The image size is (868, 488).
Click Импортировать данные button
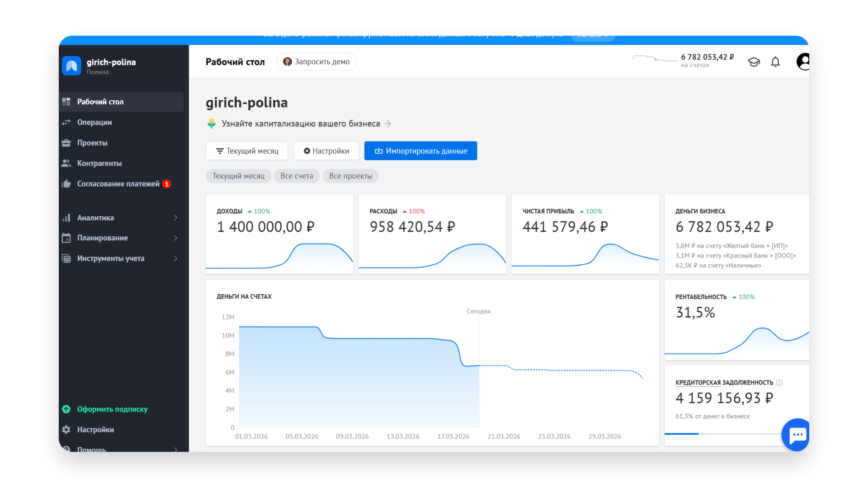coord(420,151)
